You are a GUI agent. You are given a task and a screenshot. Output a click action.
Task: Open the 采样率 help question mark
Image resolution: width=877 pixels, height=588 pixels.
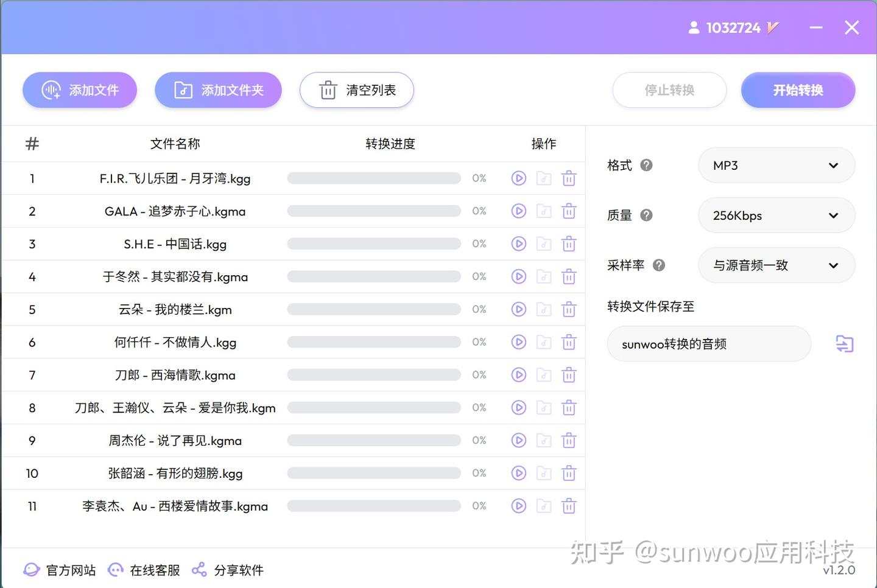658,265
